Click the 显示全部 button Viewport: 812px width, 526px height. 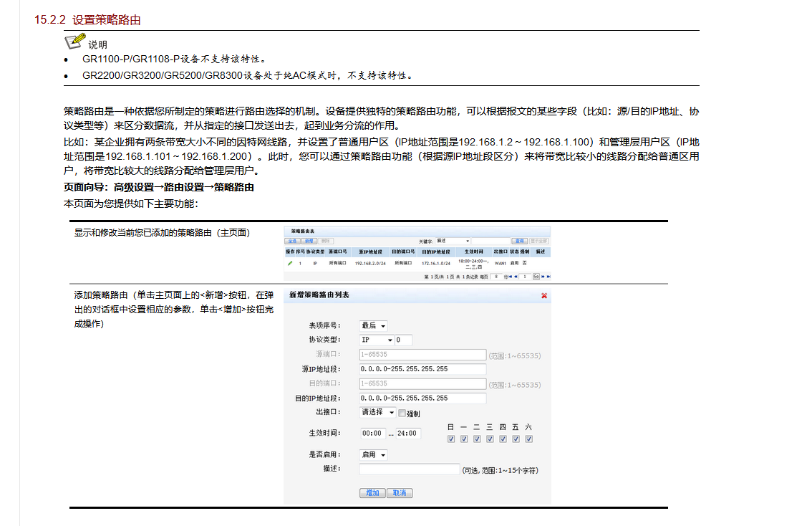click(x=539, y=241)
